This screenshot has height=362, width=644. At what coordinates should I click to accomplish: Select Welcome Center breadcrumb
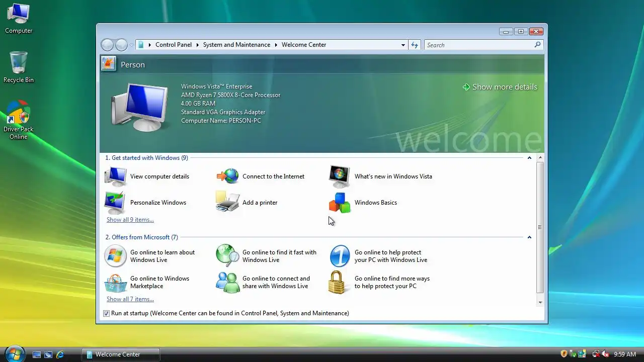(x=304, y=45)
